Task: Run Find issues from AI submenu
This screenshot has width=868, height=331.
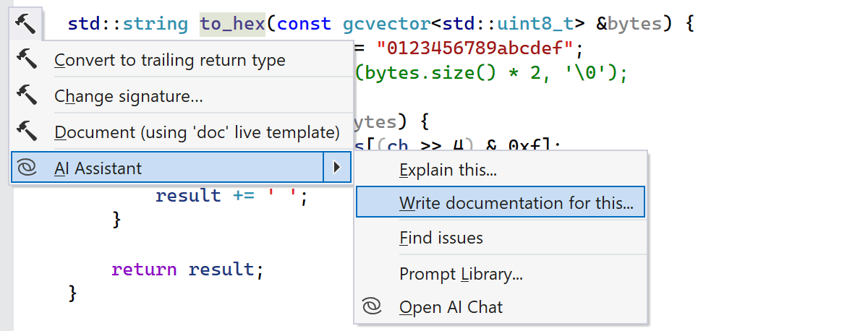Action: (x=441, y=237)
